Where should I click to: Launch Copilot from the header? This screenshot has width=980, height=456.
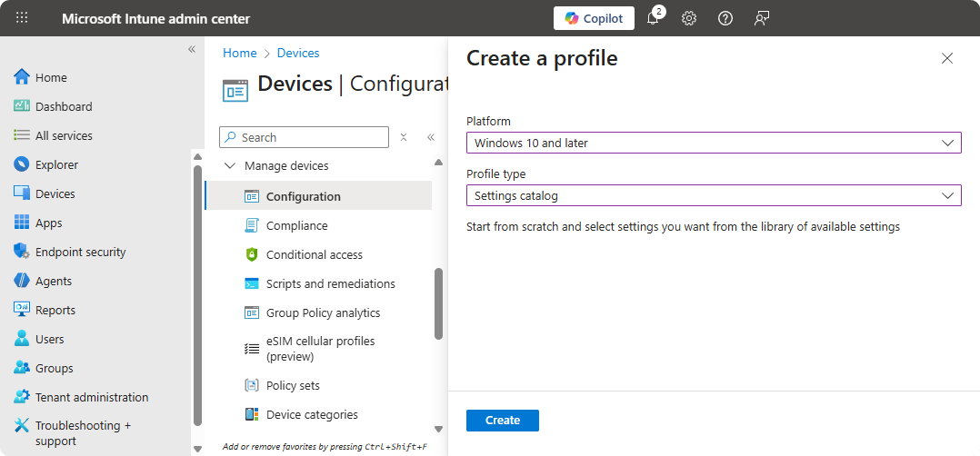click(594, 19)
